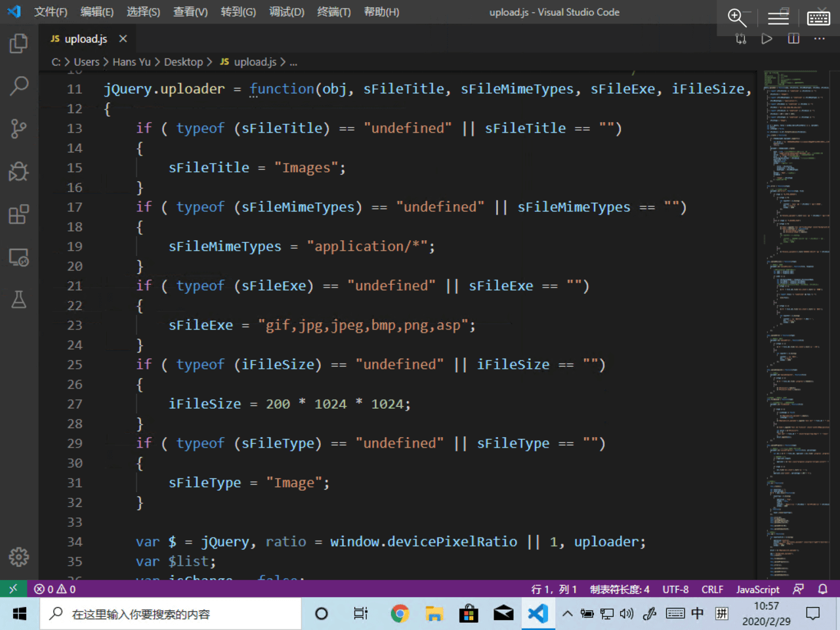Screen dimensions: 840x630
Task: Click line number 23 in the gutter
Action: pos(75,325)
